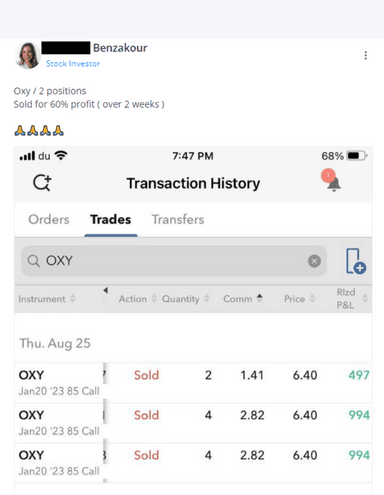Open the poster's profile picture
Screen dimensions: 384x495
tap(28, 55)
